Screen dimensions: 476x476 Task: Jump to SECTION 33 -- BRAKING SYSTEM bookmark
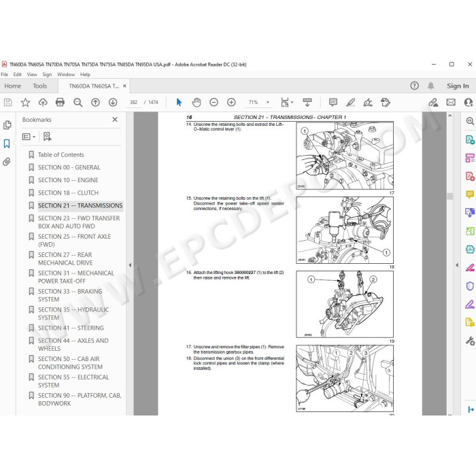tap(70, 295)
